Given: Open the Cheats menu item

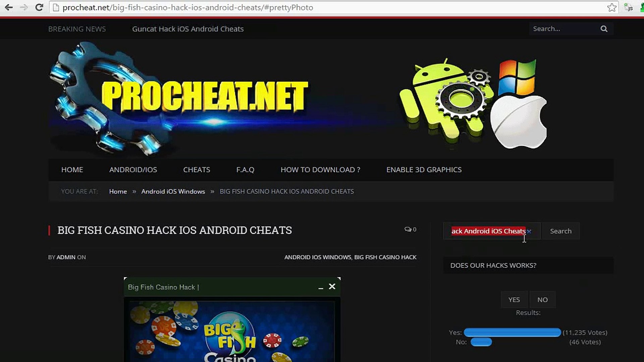Looking at the screenshot, I should tap(197, 170).
